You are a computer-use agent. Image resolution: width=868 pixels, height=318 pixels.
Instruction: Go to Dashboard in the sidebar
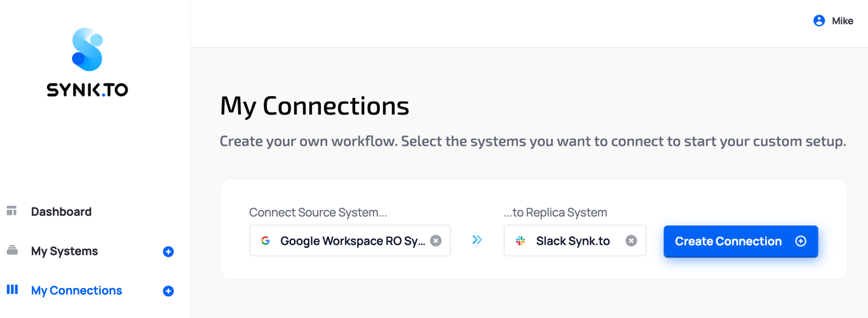[61, 212]
